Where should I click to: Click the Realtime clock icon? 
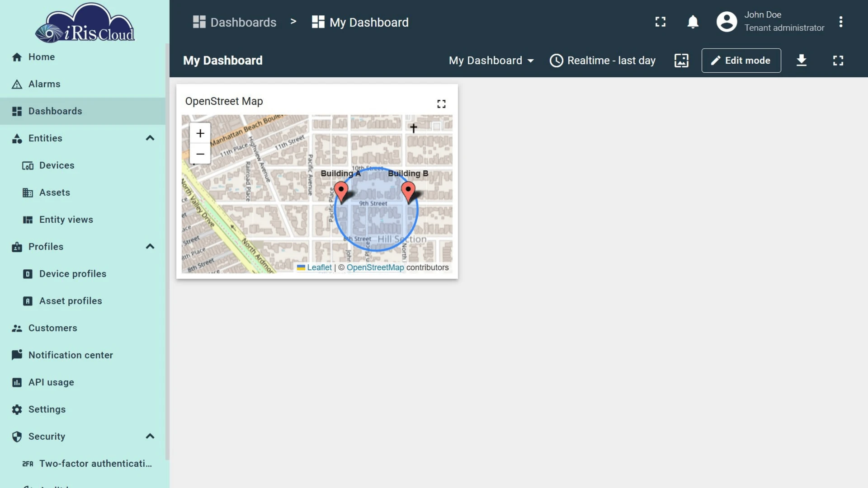(x=556, y=61)
